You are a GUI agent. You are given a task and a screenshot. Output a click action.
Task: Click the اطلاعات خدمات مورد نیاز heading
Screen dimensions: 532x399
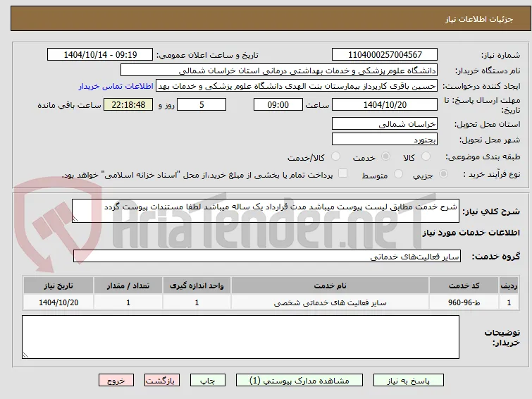point(471,233)
